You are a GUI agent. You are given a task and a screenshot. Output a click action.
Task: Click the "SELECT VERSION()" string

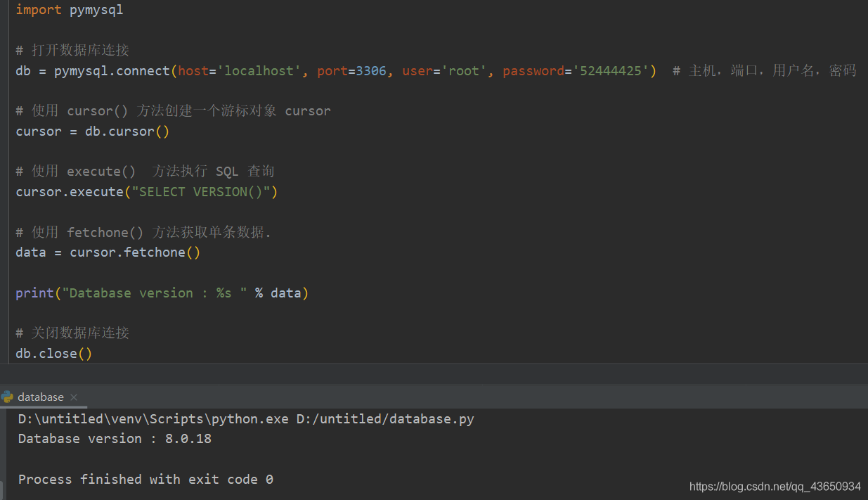pos(201,192)
